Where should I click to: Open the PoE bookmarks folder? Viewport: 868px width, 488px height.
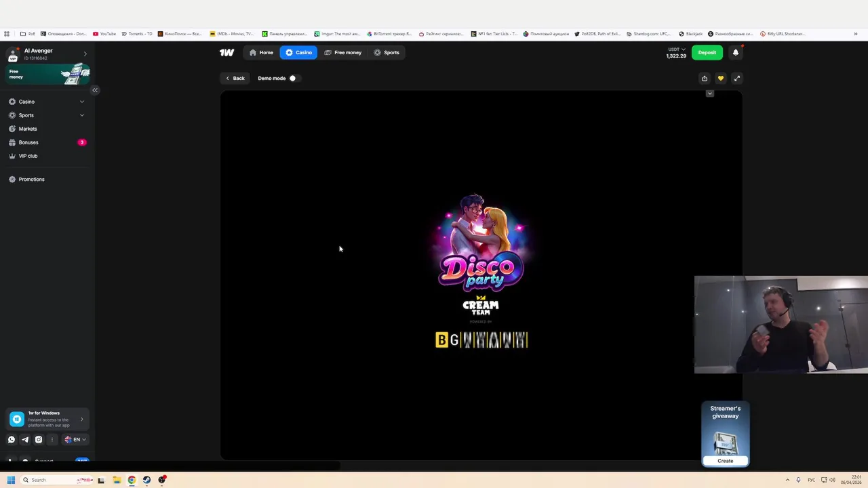pos(28,34)
